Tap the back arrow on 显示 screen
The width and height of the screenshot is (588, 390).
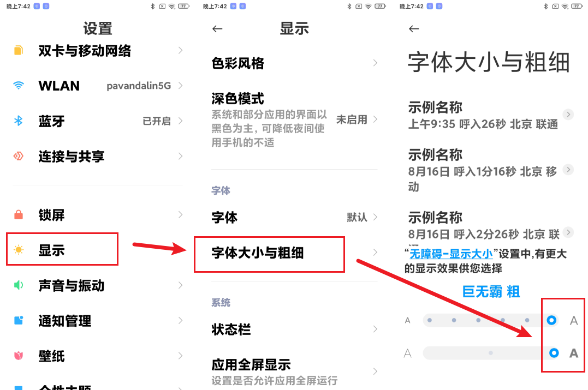pos(217,29)
